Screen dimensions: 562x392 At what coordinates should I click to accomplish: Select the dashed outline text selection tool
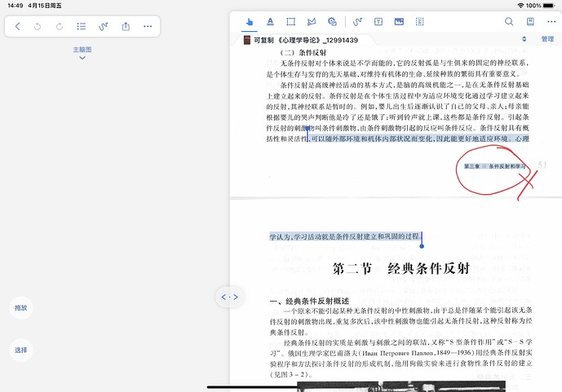[x=420, y=22]
